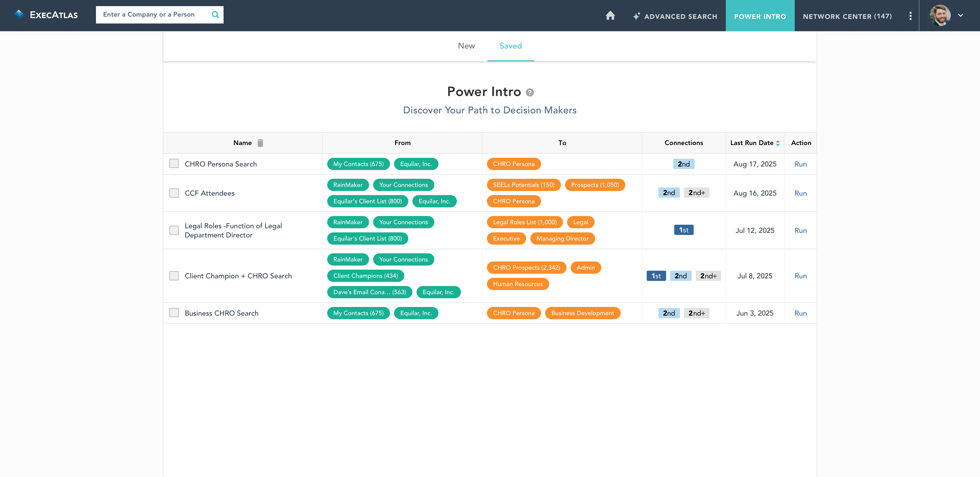Viewport: 980px width, 477px height.
Task: Expand the profile dropdown chevron
Action: click(x=961, y=16)
